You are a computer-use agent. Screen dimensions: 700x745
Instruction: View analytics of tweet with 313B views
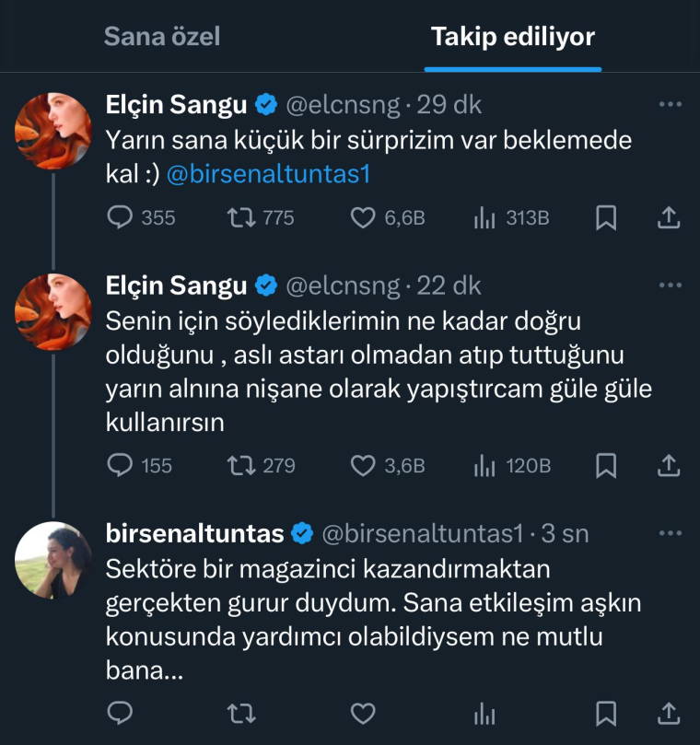(484, 218)
